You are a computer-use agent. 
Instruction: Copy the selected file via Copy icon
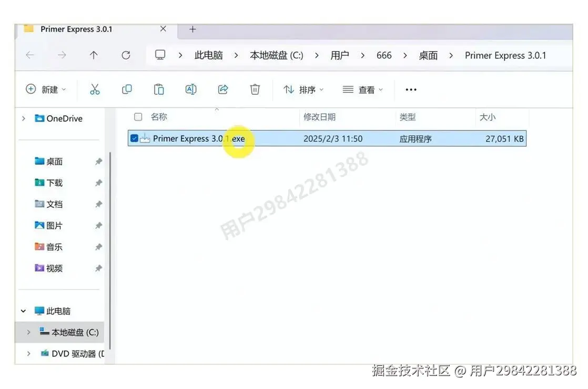click(127, 89)
